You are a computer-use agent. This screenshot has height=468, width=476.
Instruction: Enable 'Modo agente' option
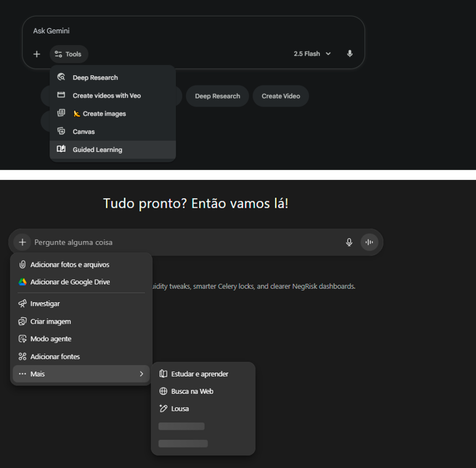[51, 339]
